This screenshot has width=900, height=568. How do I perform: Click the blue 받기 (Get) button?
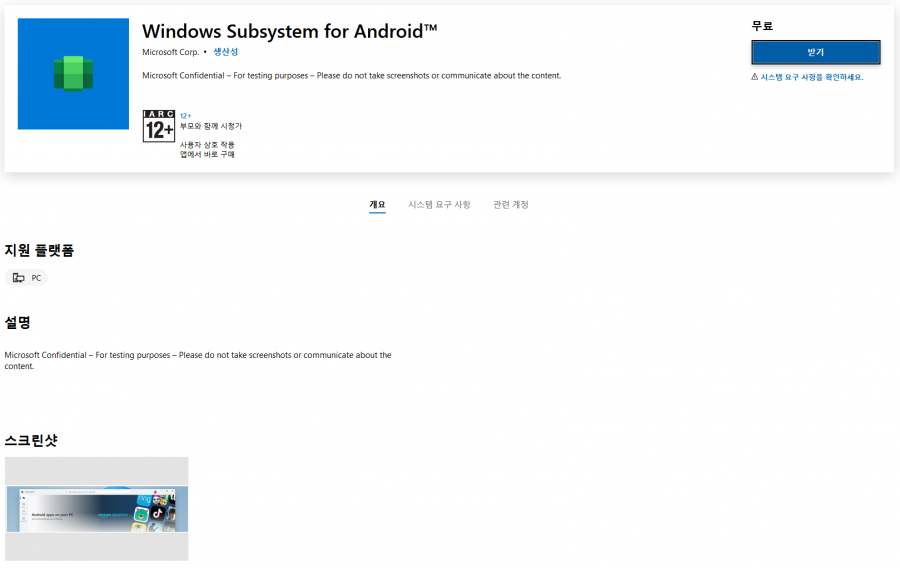[816, 52]
